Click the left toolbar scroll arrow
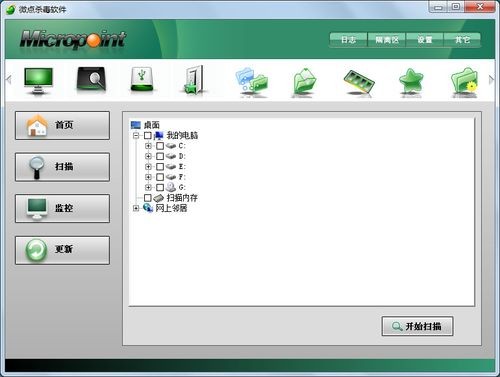500x377 pixels. (x=9, y=80)
